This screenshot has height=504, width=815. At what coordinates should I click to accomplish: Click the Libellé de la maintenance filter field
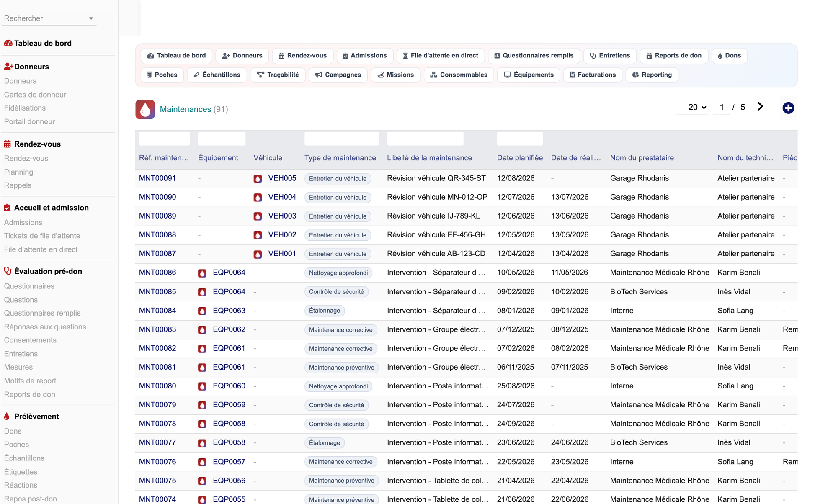(x=425, y=139)
